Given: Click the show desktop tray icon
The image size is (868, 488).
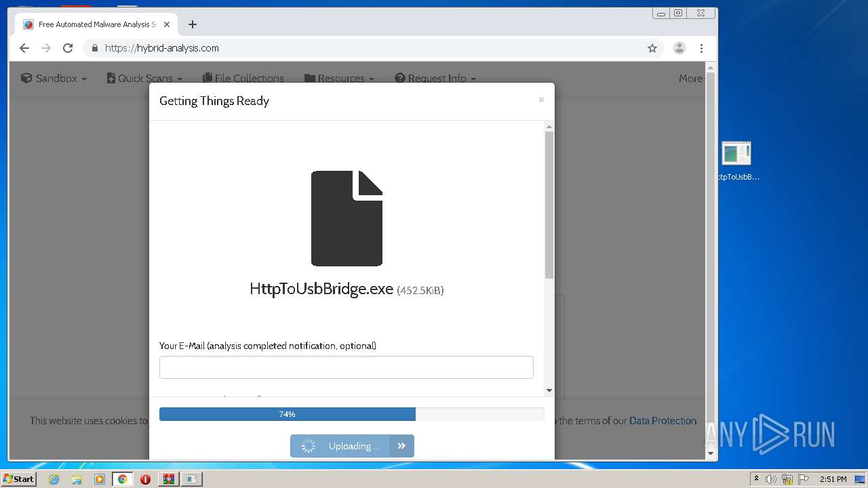Looking at the screenshot, I should point(861,479).
